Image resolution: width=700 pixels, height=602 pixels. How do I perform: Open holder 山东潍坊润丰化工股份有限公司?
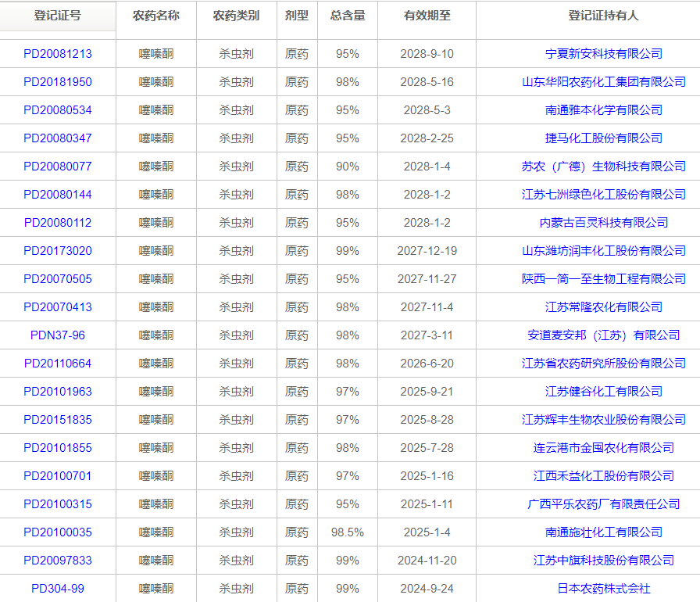point(604,251)
